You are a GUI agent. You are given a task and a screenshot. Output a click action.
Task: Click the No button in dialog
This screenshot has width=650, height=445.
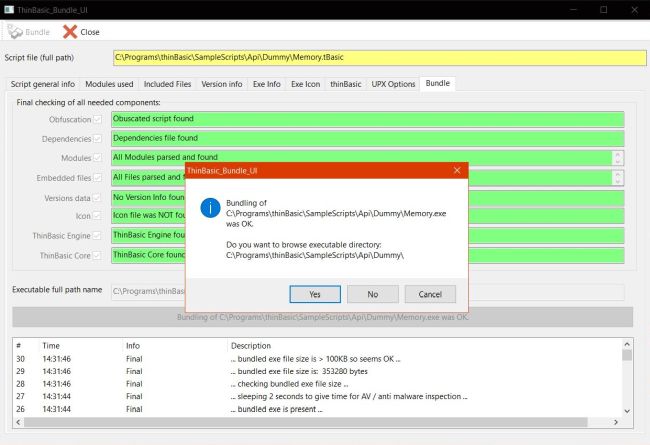[373, 294]
